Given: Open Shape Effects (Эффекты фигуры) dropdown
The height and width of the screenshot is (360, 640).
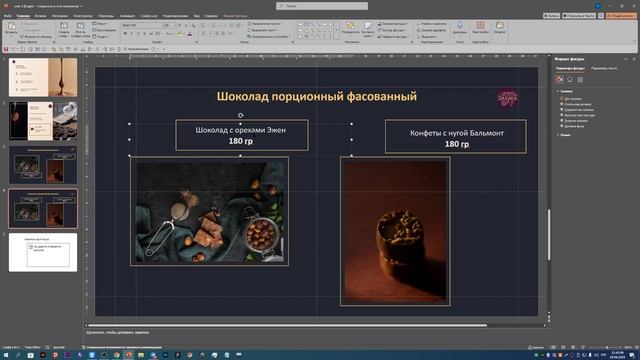Looking at the screenshot, I should (x=392, y=37).
